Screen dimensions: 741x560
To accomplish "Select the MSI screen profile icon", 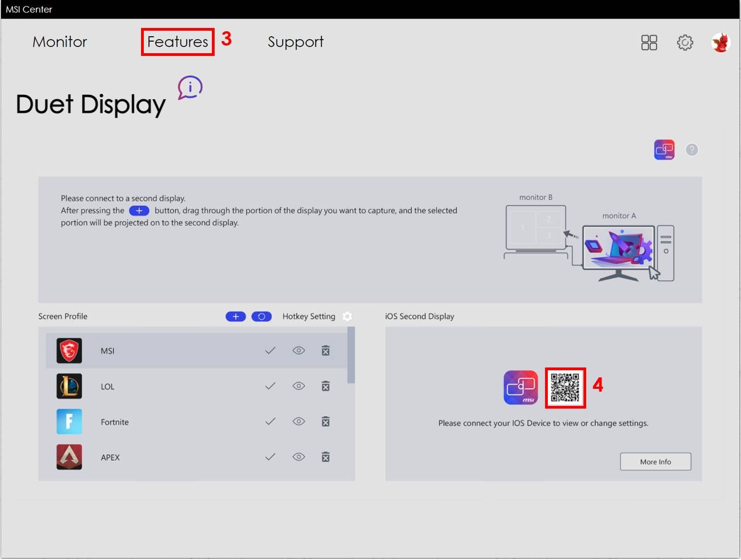I will coord(69,350).
